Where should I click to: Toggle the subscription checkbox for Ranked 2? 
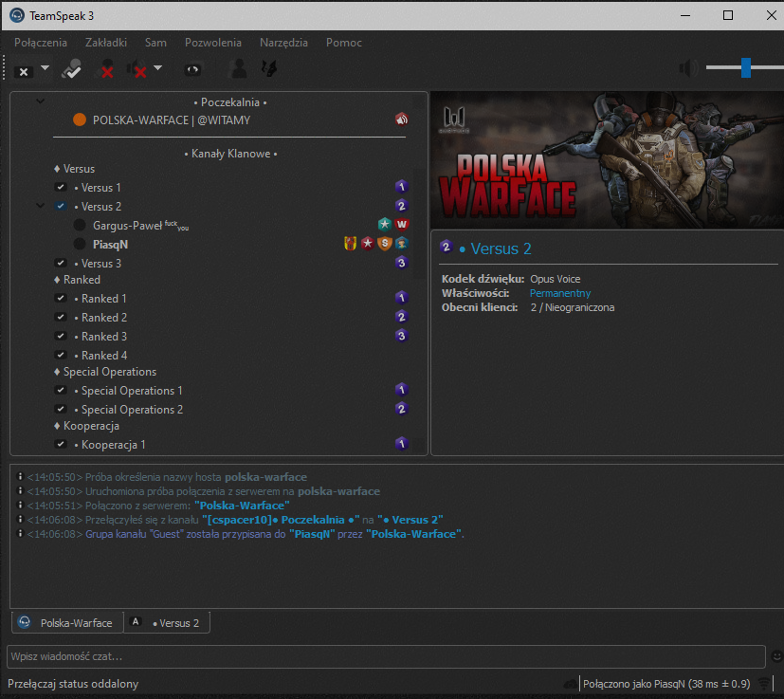tap(61, 317)
